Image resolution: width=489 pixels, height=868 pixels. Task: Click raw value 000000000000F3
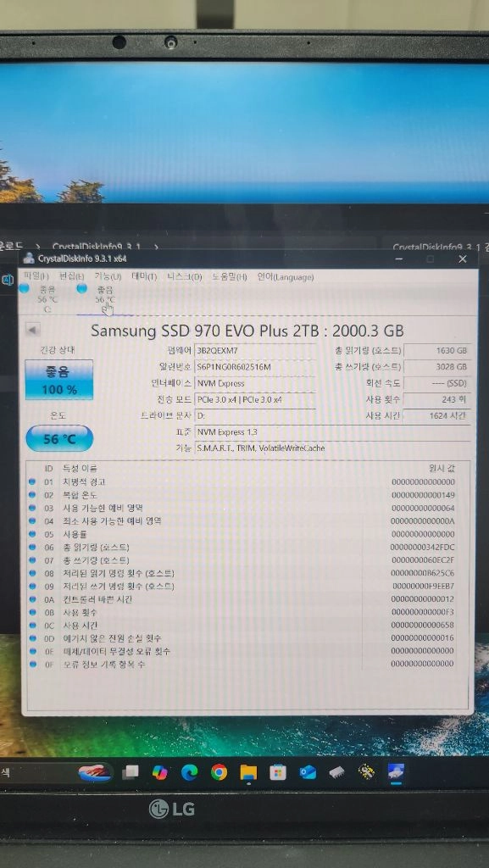pos(423,612)
